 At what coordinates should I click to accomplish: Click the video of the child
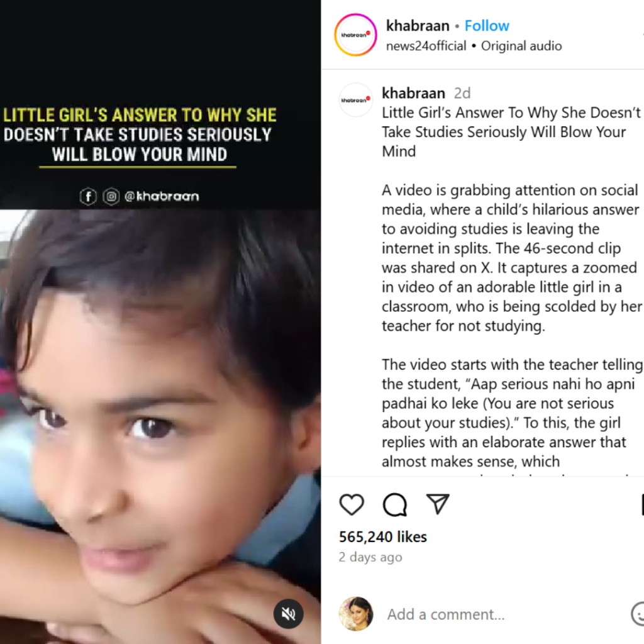tap(160, 427)
